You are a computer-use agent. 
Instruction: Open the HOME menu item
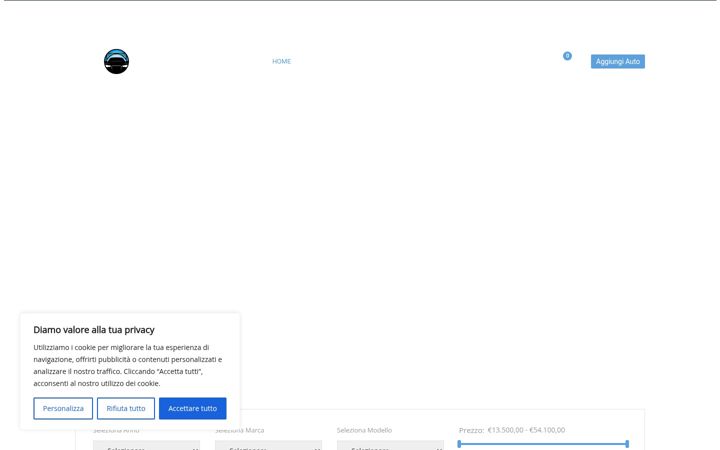click(x=281, y=61)
